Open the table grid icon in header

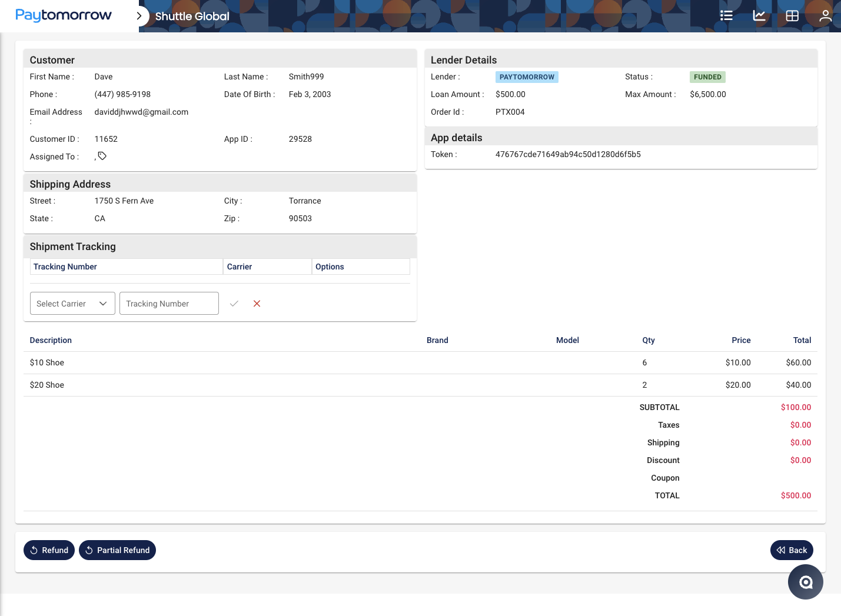click(792, 16)
